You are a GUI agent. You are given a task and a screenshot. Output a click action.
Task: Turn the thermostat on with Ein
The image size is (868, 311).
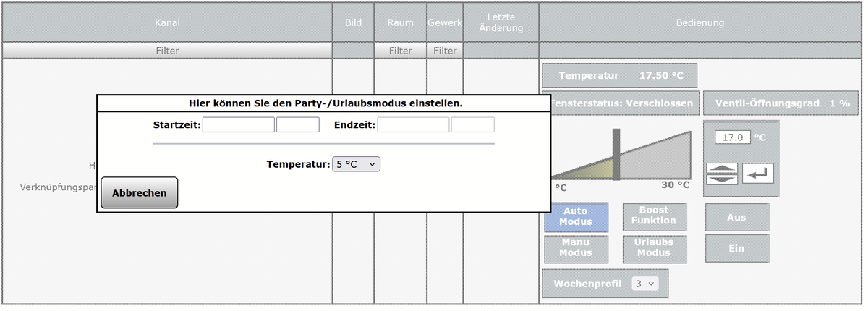(x=737, y=248)
